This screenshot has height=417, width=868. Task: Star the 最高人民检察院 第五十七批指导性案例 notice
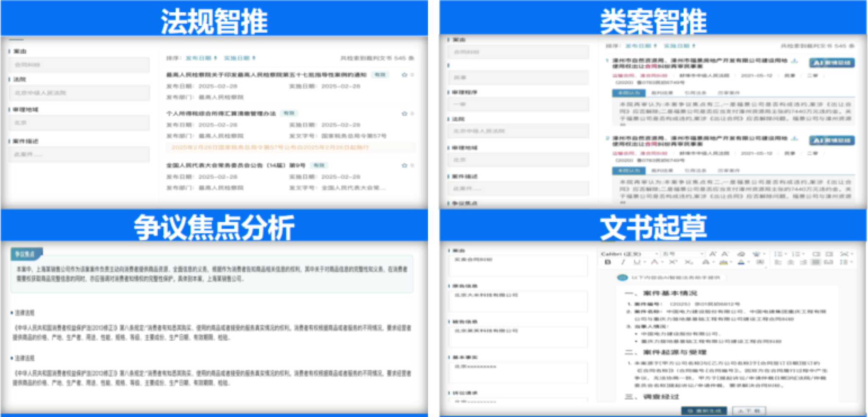(404, 75)
